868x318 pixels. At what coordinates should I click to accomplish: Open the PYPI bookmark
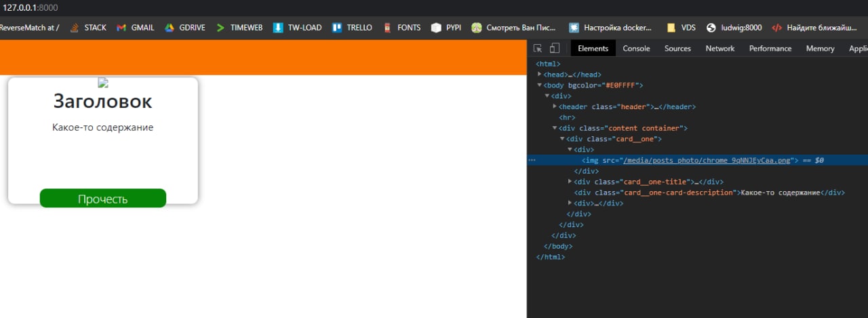pyautogui.click(x=446, y=28)
